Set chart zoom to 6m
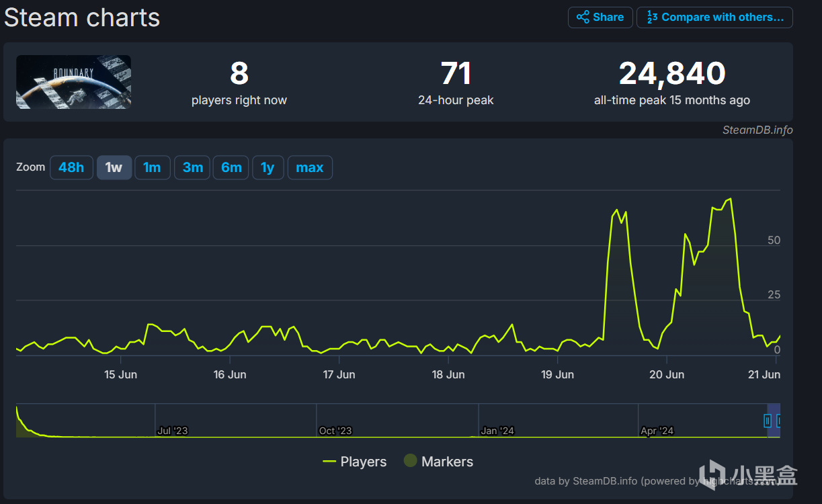 click(231, 167)
